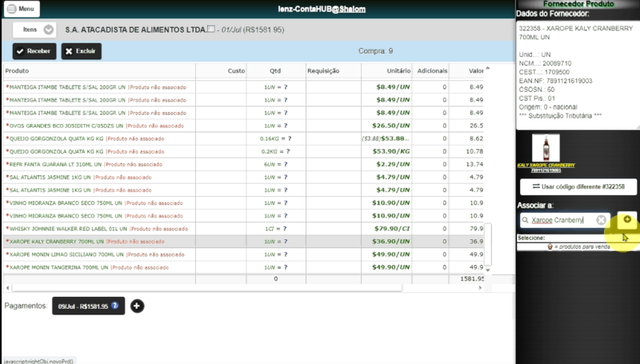
Task: Expand the Itens dropdown
Action: pos(34,30)
